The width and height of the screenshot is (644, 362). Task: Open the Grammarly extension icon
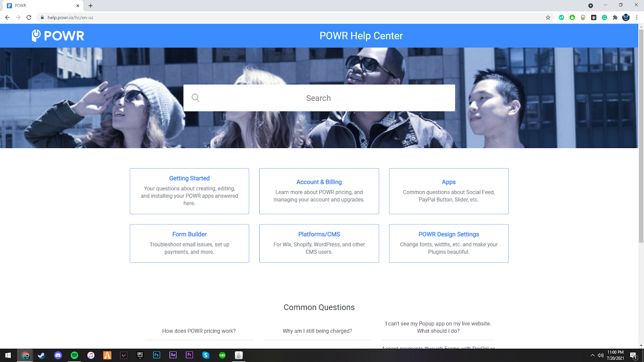(604, 17)
